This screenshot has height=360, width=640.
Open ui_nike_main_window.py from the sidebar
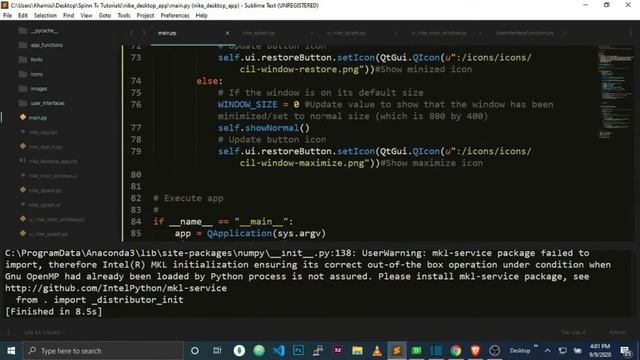[53, 220]
